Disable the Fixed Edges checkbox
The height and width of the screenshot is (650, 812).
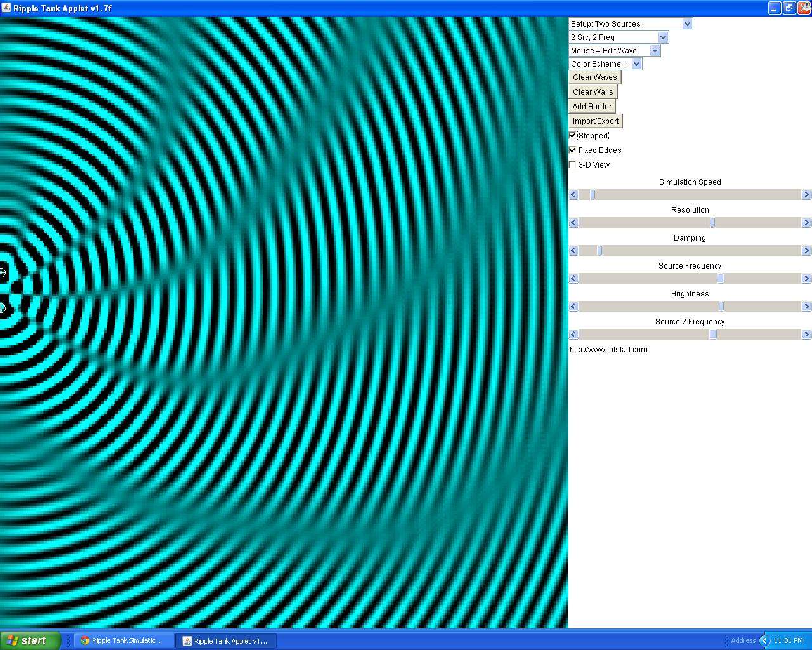(x=573, y=150)
